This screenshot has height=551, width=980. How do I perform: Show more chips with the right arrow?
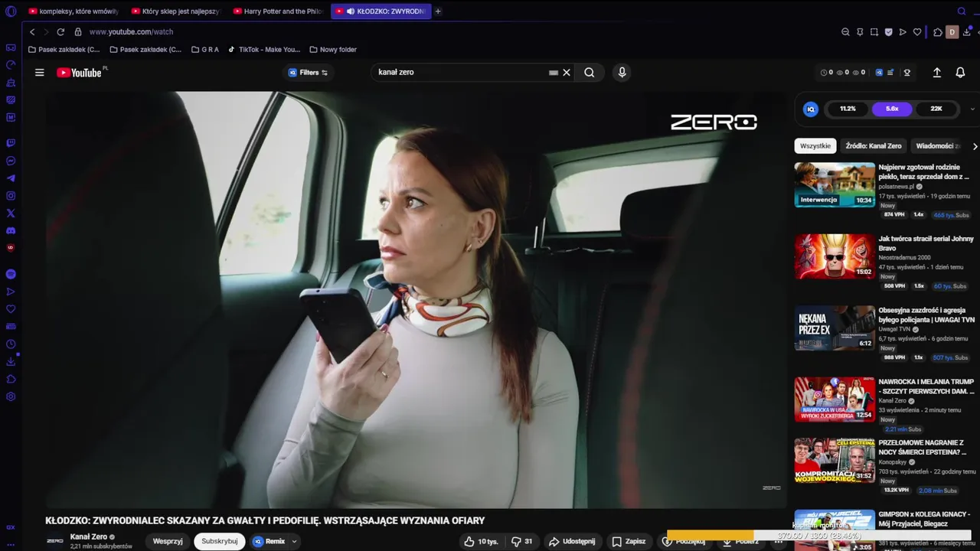click(975, 146)
